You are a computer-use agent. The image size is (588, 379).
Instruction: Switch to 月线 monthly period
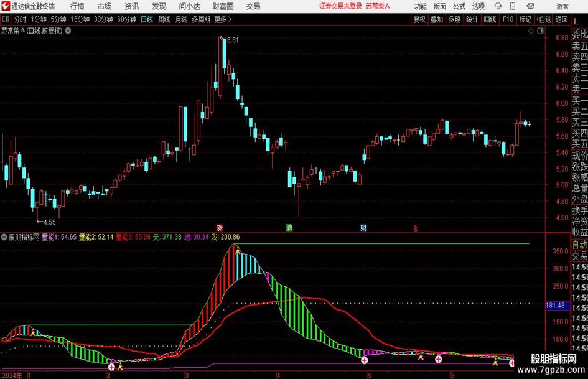click(x=181, y=19)
